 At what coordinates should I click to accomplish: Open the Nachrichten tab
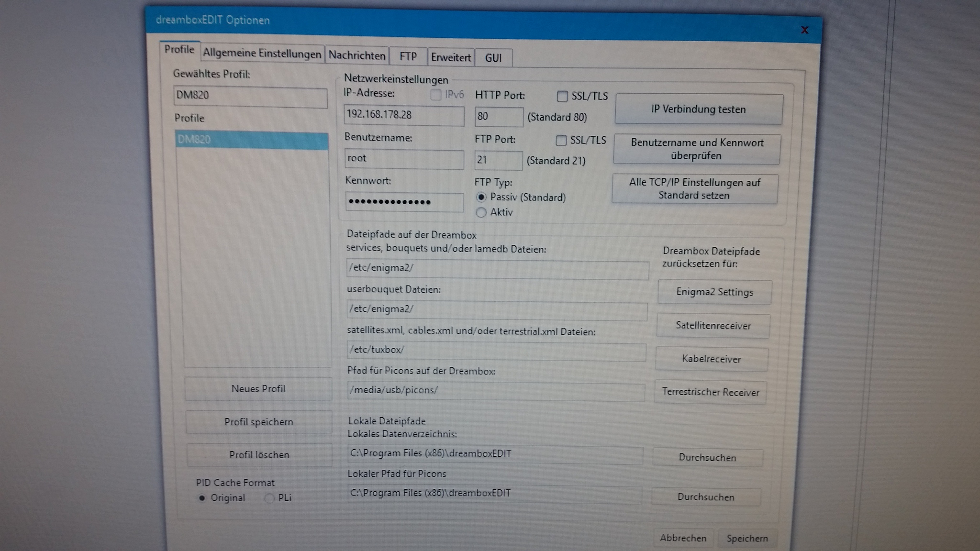pyautogui.click(x=357, y=56)
